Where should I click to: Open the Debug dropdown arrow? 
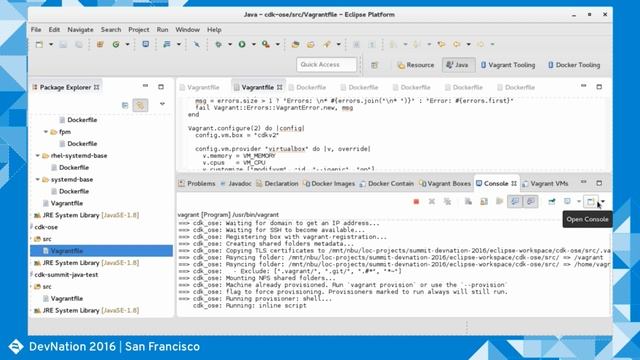pyautogui.click(x=230, y=44)
